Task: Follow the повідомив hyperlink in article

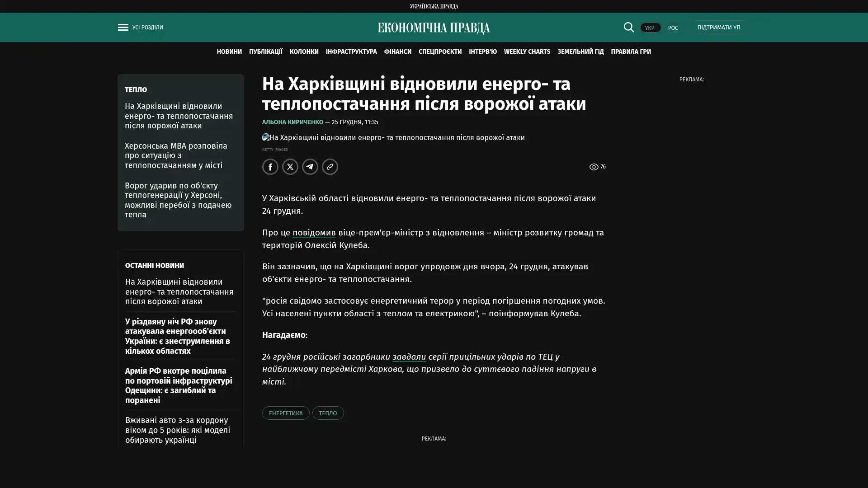Action: 314,233
